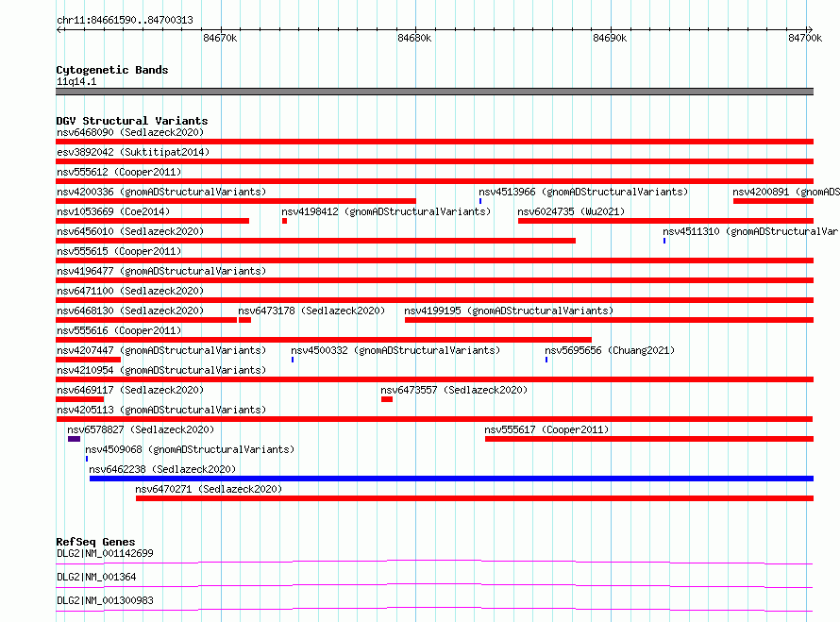Screen dimensions: 840x622
Task: Select the nsv4200891 variant label
Action: (785, 192)
